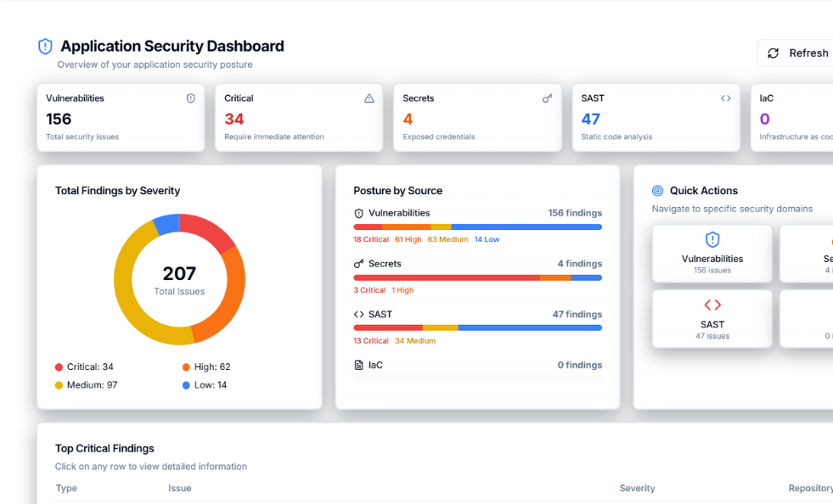Click the Issue column header
Screen dimensions: 833x504
pos(180,489)
